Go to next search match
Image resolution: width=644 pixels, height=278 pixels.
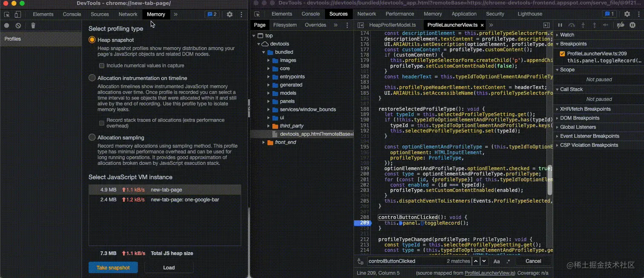click(x=485, y=261)
